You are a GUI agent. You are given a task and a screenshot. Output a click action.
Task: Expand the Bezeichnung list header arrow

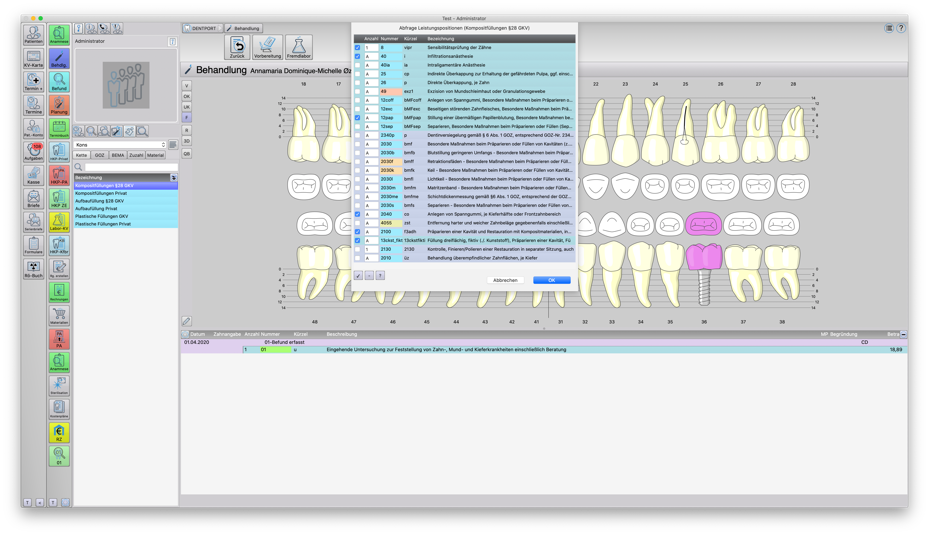[173, 178]
